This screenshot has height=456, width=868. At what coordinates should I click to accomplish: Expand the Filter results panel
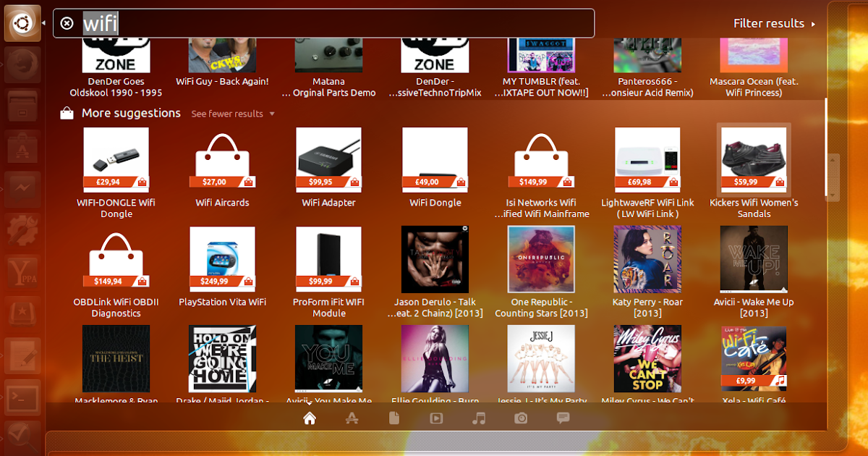pyautogui.click(x=774, y=23)
